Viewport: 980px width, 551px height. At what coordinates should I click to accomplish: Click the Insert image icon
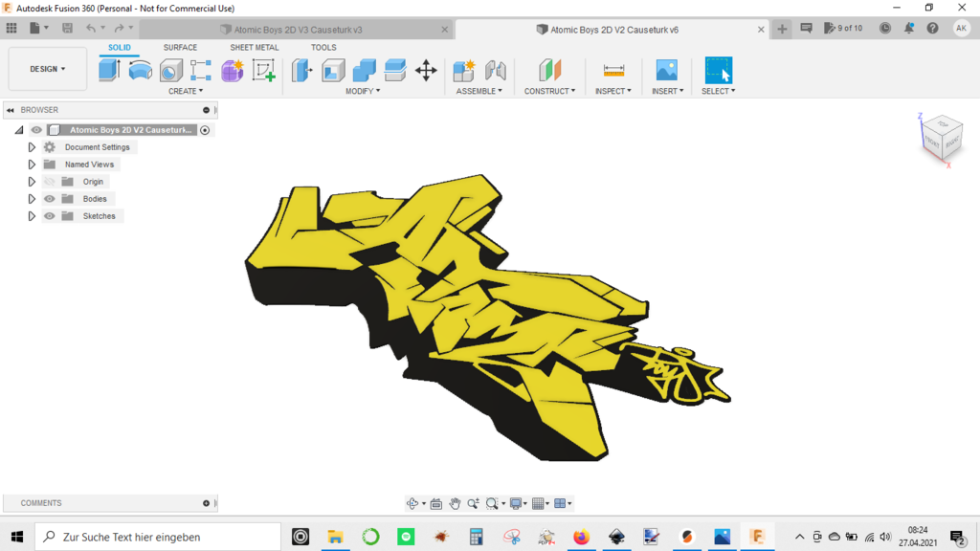click(666, 70)
